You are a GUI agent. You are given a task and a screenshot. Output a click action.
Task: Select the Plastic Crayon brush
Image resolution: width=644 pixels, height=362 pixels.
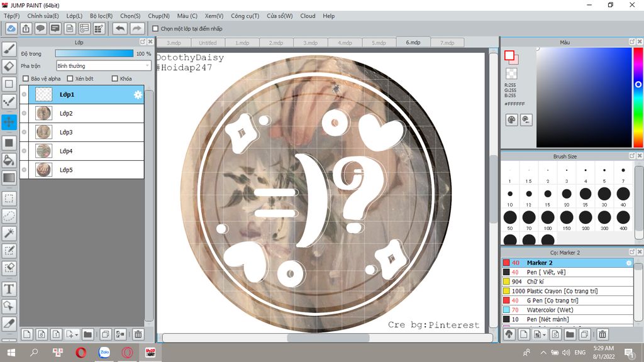[x=567, y=291]
